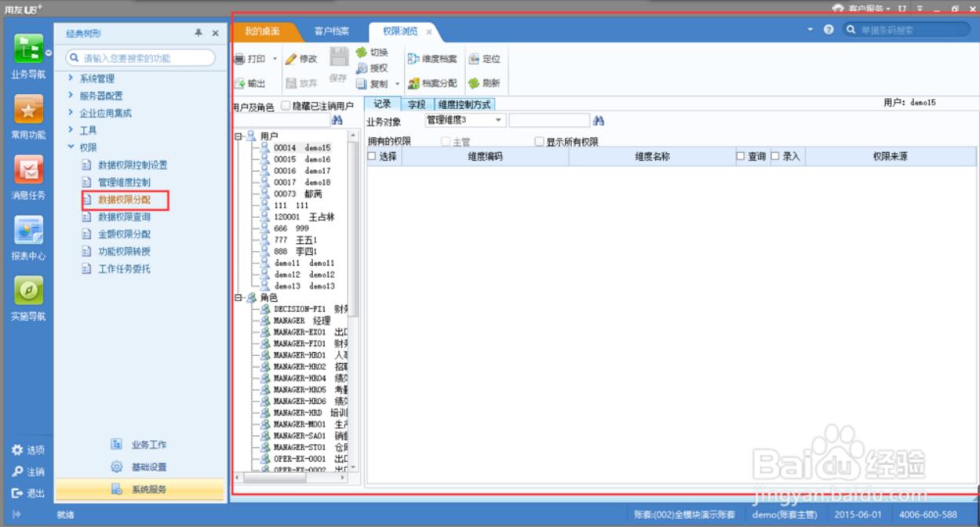This screenshot has width=980, height=527.
Task: Open 常用功能 star icon
Action: (28, 111)
